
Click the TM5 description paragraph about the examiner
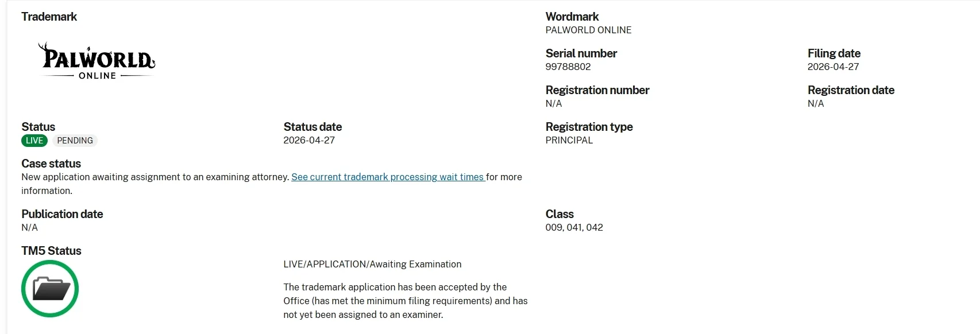pyautogui.click(x=406, y=301)
